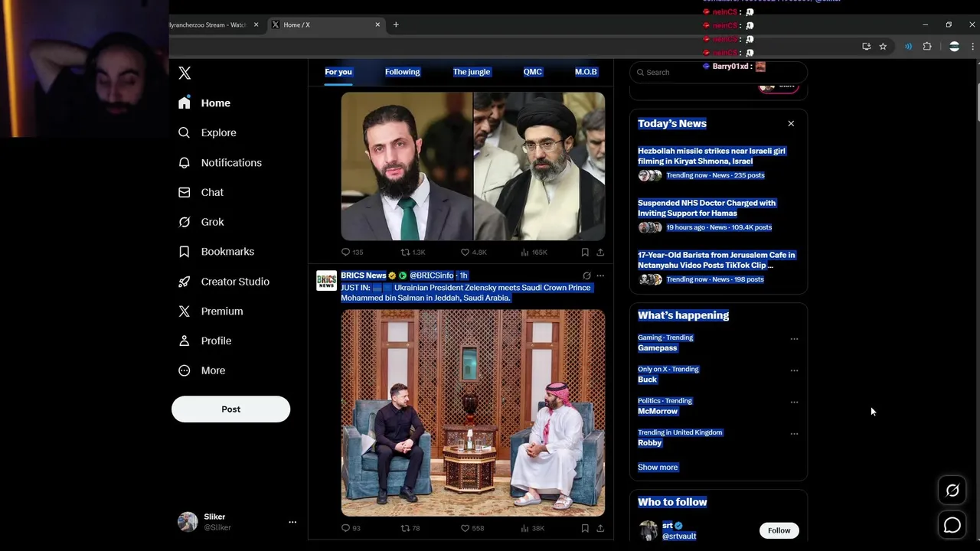This screenshot has height=551, width=980.
Task: Open Zelensky and Saudi Crown Prince photo
Action: pos(473,412)
